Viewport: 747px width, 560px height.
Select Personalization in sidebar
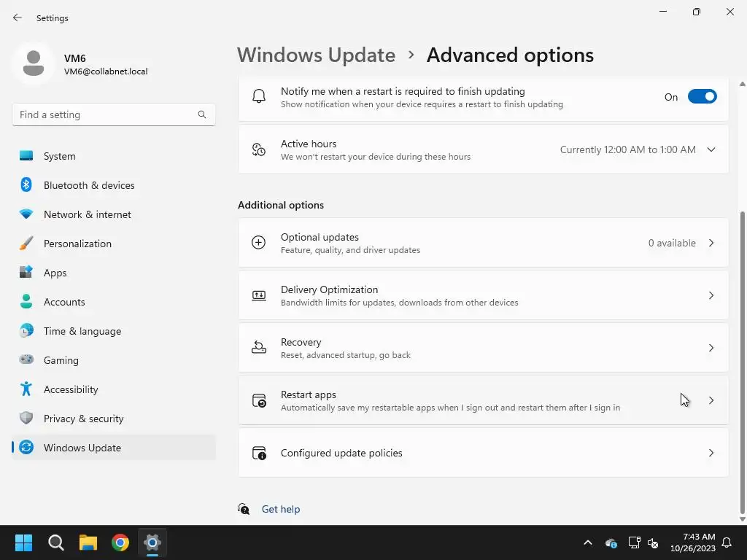pyautogui.click(x=114, y=244)
